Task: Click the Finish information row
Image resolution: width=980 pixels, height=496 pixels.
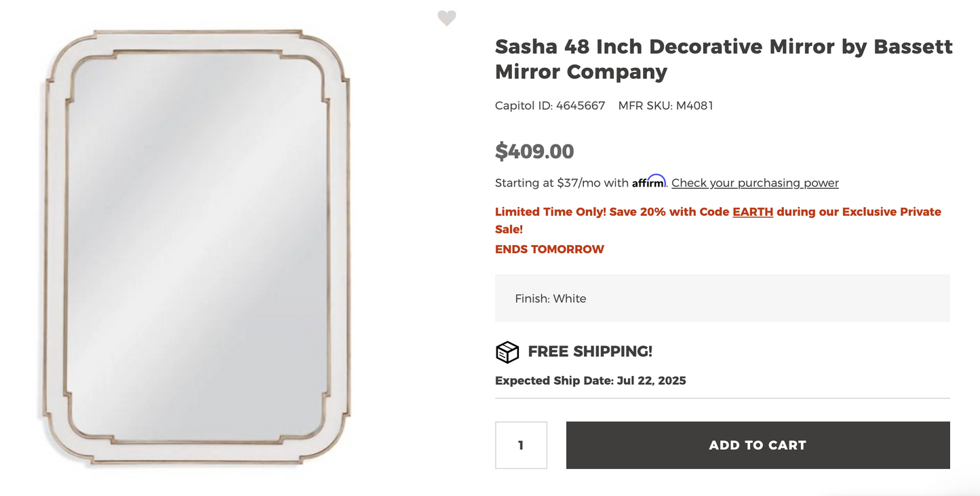Action: tap(722, 299)
